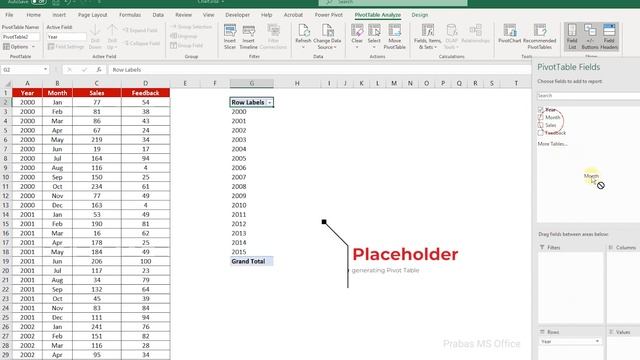Switch to the Design tab
The image size is (640, 360).
point(420,15)
